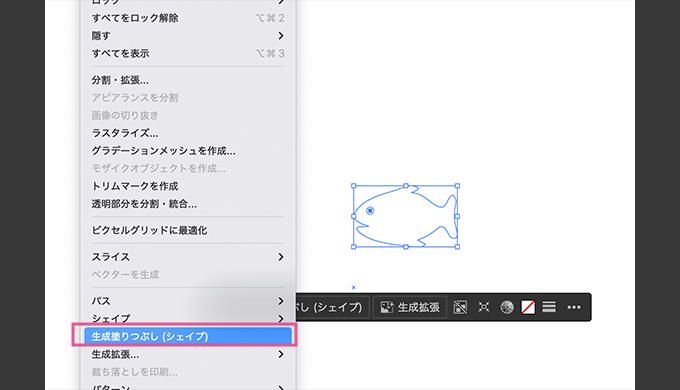Expand the シェイプ submenu

click(x=188, y=319)
